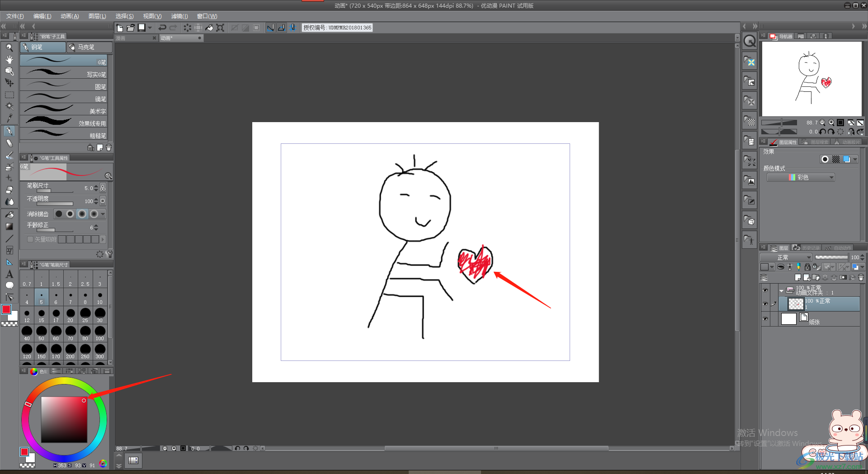This screenshot has width=868, height=474.
Task: Toggle visibility of layer 1
Action: click(x=765, y=304)
